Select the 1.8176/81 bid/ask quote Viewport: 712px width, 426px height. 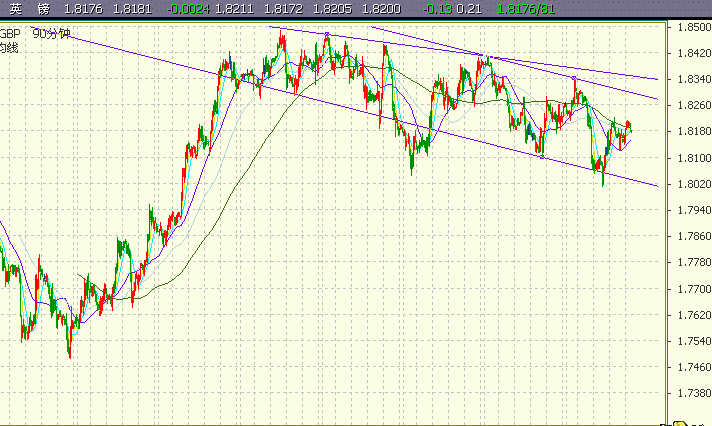click(526, 9)
